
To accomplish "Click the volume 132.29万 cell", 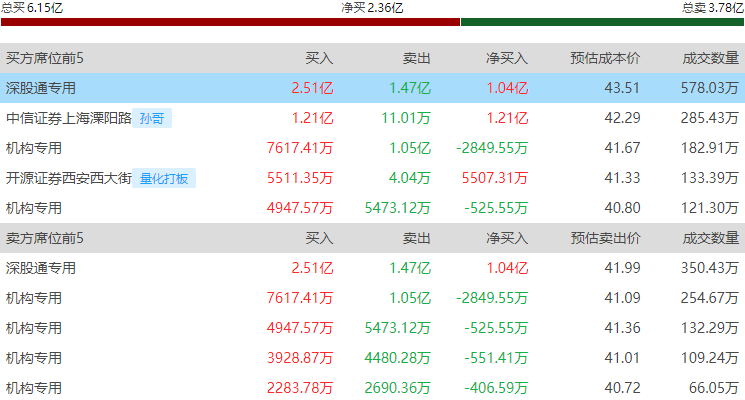I will pyautogui.click(x=710, y=328).
